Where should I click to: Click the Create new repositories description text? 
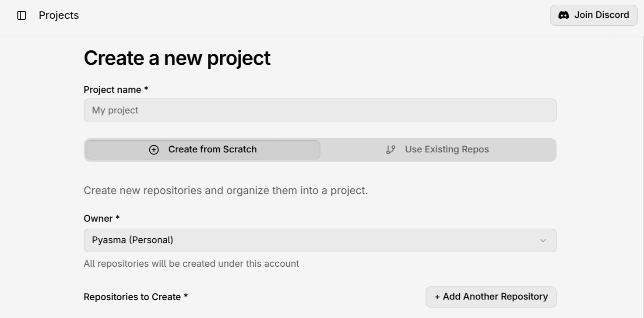[225, 191]
